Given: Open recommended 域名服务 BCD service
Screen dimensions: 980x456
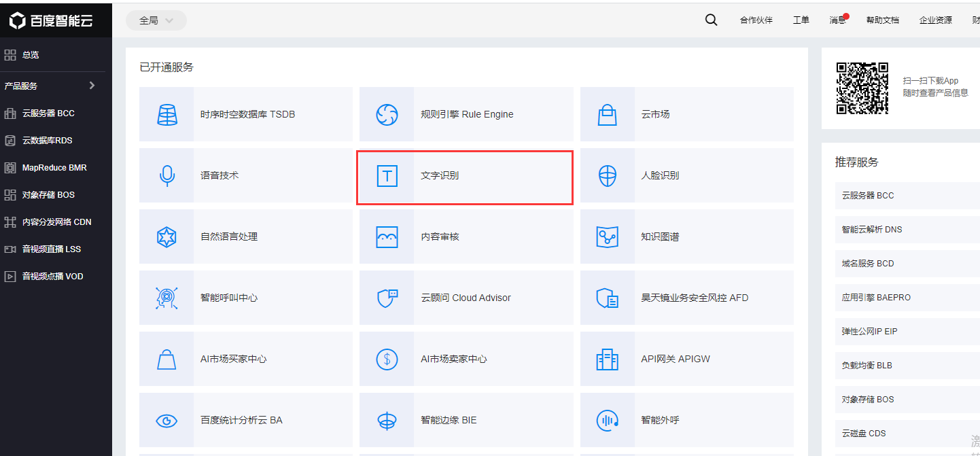Looking at the screenshot, I should pyautogui.click(x=907, y=263).
